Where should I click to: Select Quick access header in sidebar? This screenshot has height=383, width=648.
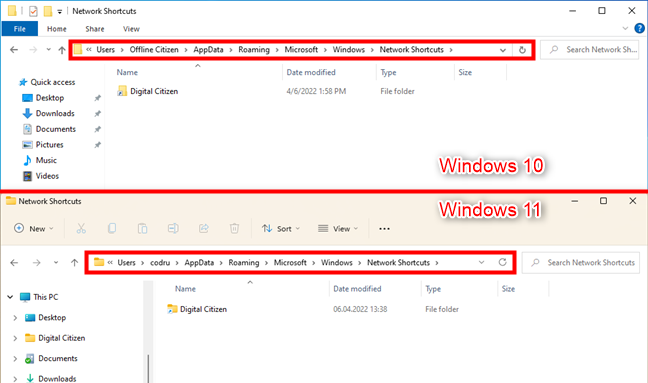(52, 82)
